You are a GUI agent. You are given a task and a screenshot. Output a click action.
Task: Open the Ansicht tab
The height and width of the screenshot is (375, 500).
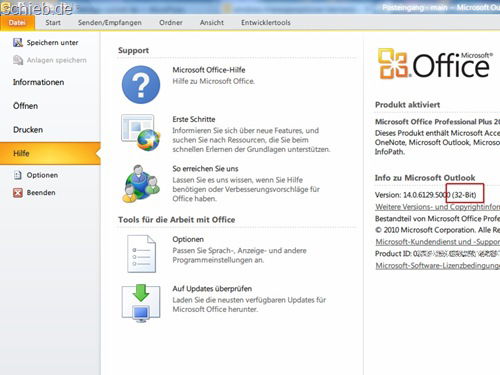click(x=212, y=23)
